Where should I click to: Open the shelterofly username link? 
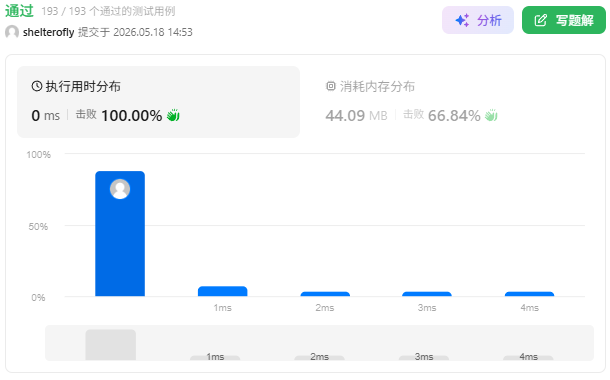coord(49,32)
